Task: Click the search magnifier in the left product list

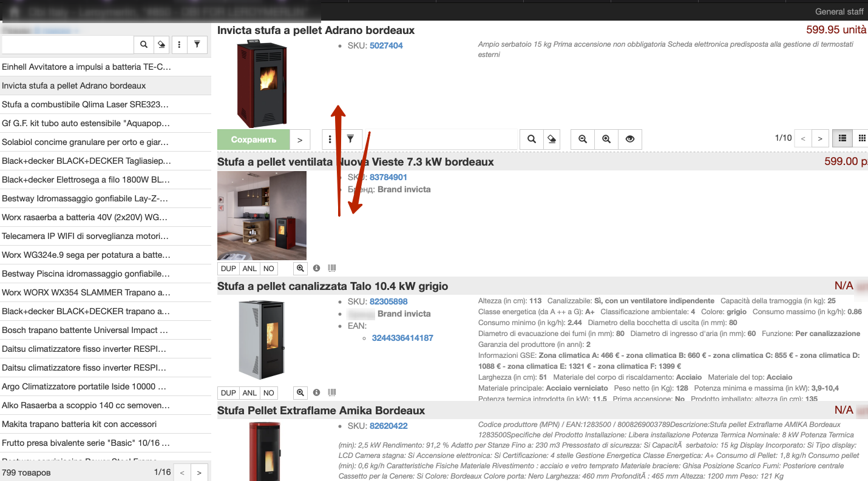Action: [144, 44]
